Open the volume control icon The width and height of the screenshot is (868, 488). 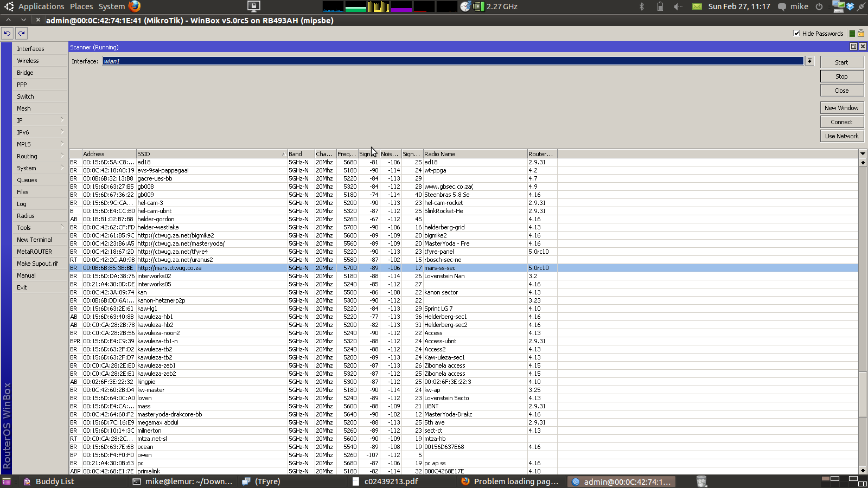tap(678, 7)
